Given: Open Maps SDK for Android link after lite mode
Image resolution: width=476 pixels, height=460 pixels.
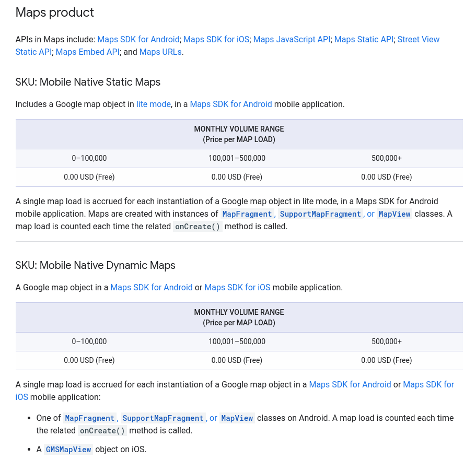Looking at the screenshot, I should [231, 104].
